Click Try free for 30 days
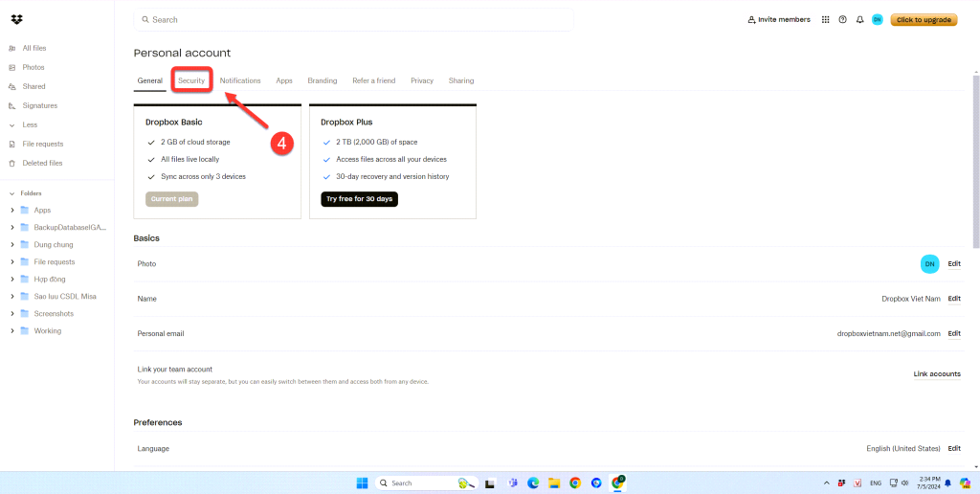Image resolution: width=980 pixels, height=494 pixels. (360, 199)
